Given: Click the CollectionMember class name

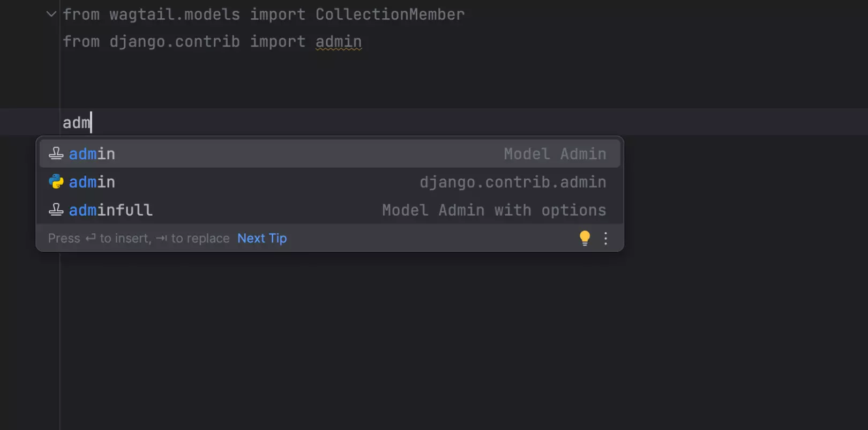Looking at the screenshot, I should pyautogui.click(x=390, y=14).
